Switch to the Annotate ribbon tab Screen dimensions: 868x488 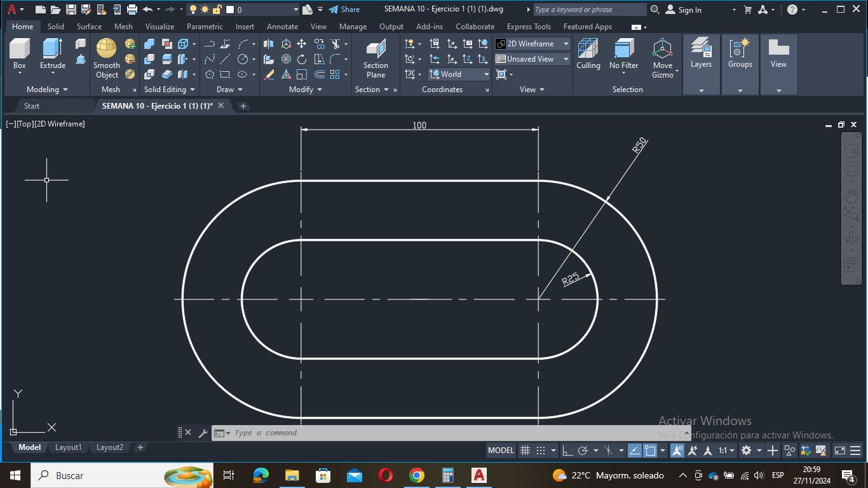coord(282,27)
